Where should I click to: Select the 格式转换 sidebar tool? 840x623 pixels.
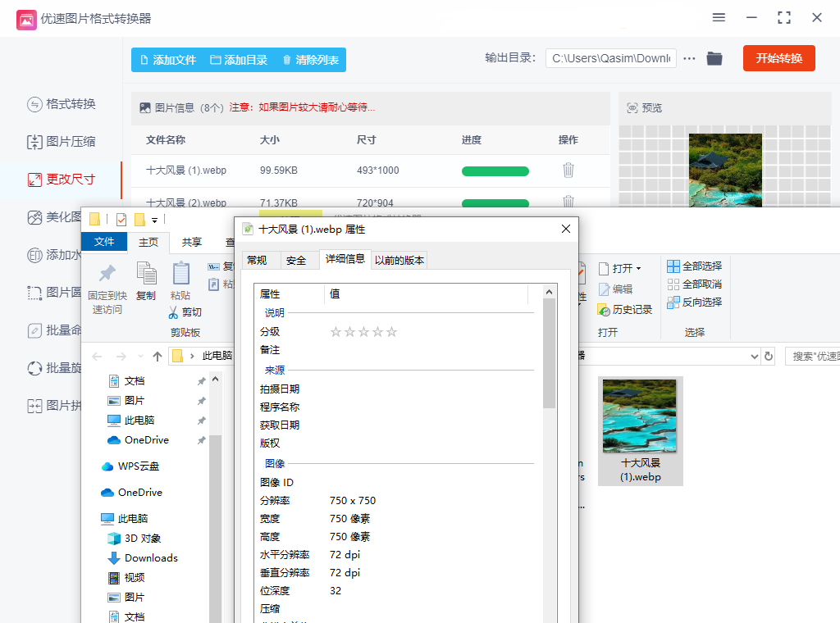(x=62, y=105)
